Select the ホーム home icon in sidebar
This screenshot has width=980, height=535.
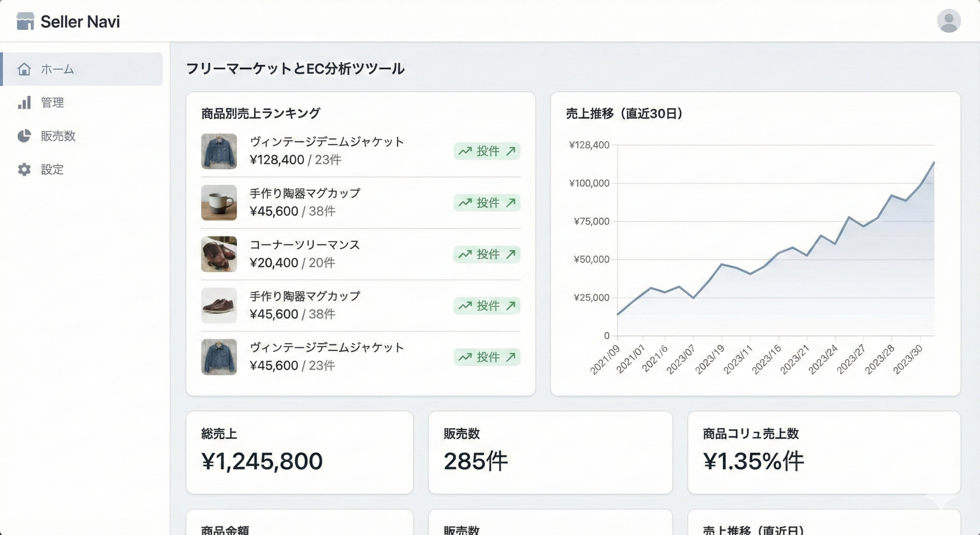(24, 69)
